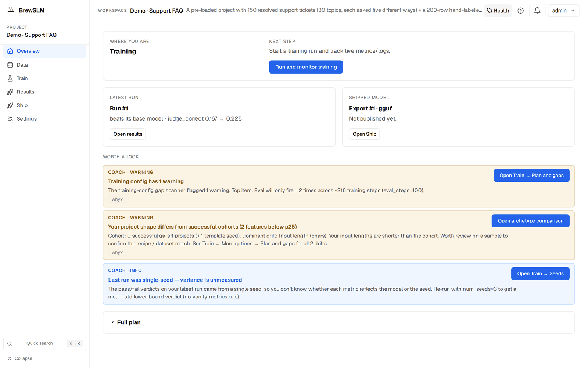Click the Open Ship button
Screen dimensions: 588x368
pos(364,134)
